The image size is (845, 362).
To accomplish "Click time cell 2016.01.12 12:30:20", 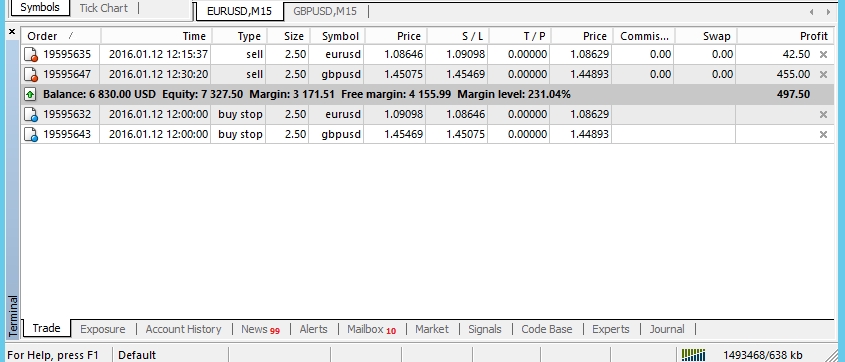I will tap(158, 74).
